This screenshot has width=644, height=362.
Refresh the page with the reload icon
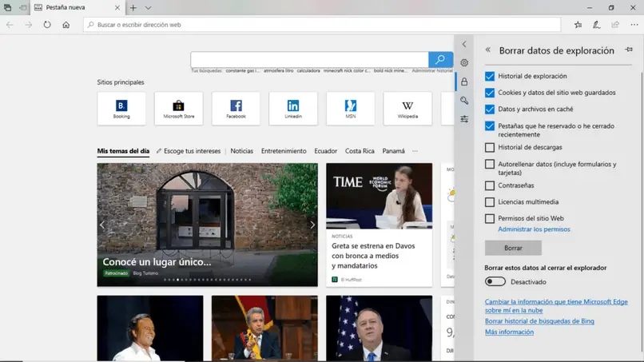click(47, 25)
